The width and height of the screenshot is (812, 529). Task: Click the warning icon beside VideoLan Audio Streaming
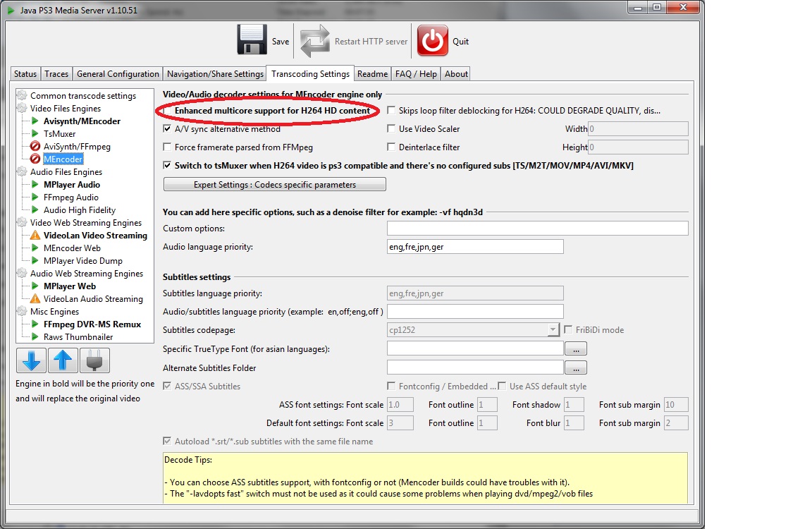(35, 298)
